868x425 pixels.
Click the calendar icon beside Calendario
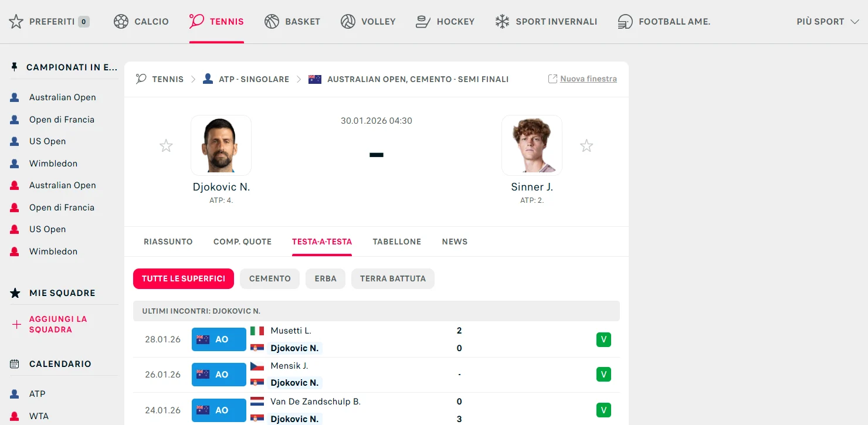tap(15, 364)
